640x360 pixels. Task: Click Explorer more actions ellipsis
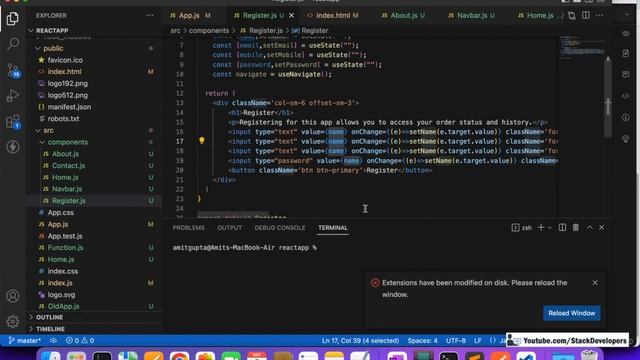tap(150, 16)
